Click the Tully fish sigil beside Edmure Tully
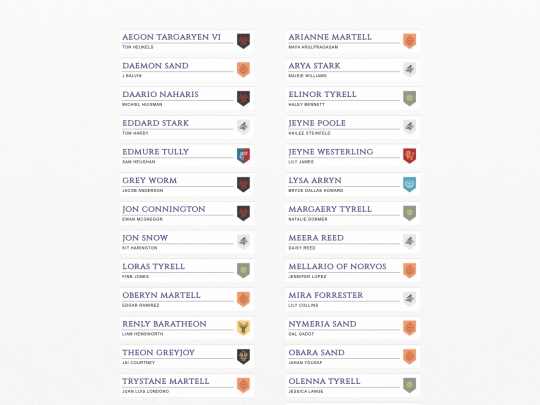The width and height of the screenshot is (540, 405). [x=243, y=156]
